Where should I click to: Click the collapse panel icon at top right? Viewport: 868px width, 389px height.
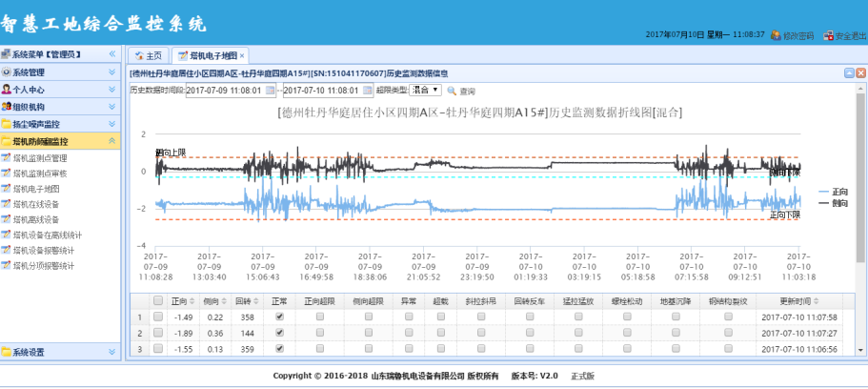pyautogui.click(x=849, y=72)
